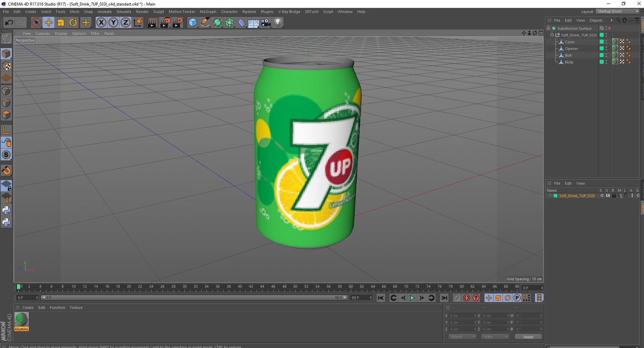Open the Array modeling objects icon

(229, 22)
